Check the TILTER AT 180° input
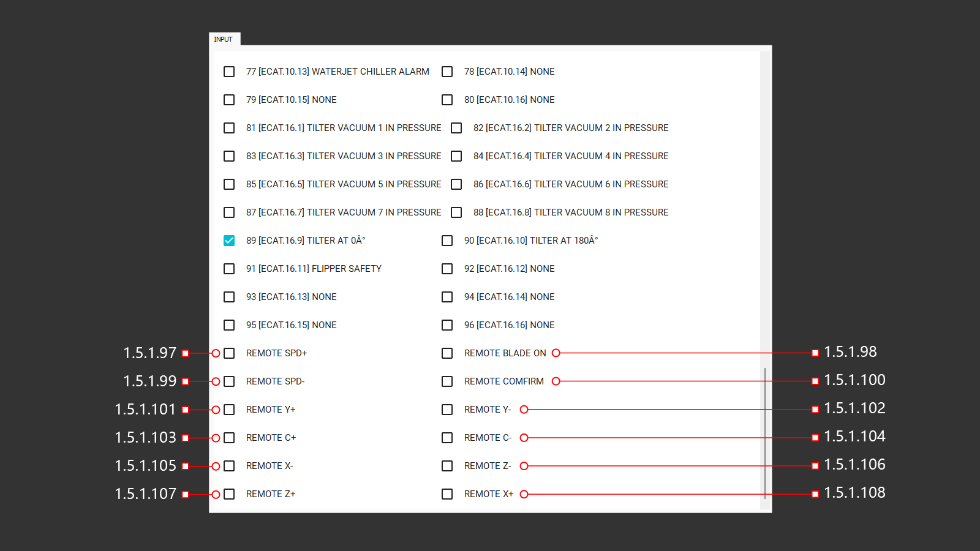Image resolution: width=980 pixels, height=551 pixels. 447,241
